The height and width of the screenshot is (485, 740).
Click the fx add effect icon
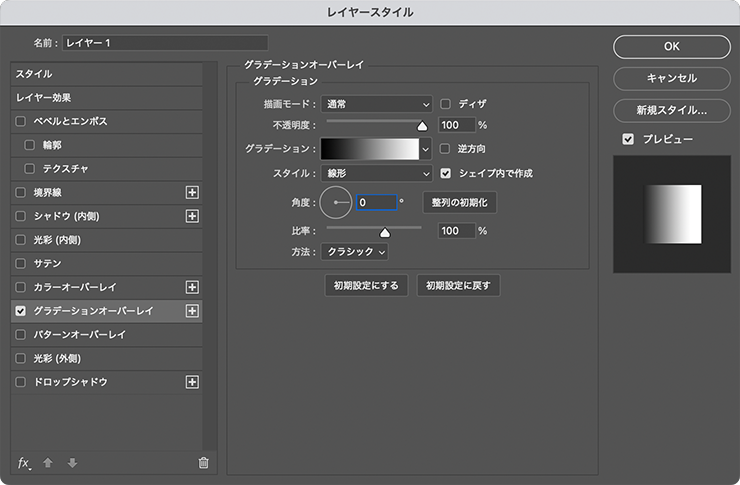[25, 462]
